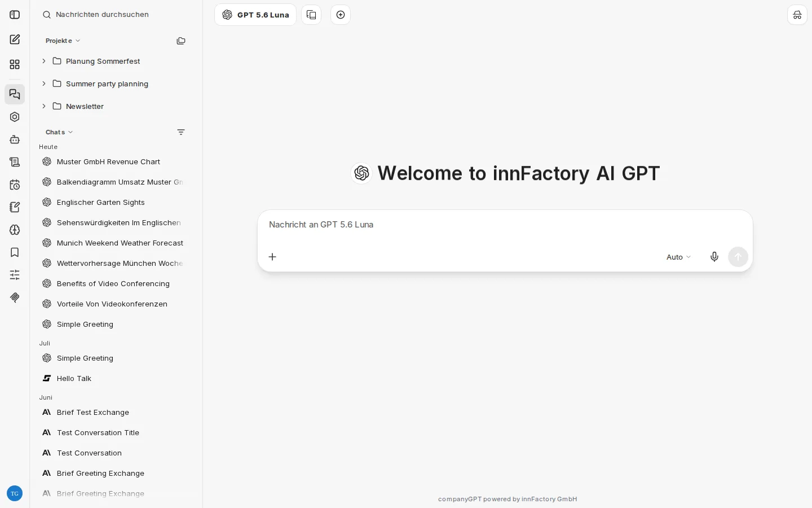This screenshot has width=812, height=508.
Task: Open the four-squares grid icon
Action: coord(15,64)
